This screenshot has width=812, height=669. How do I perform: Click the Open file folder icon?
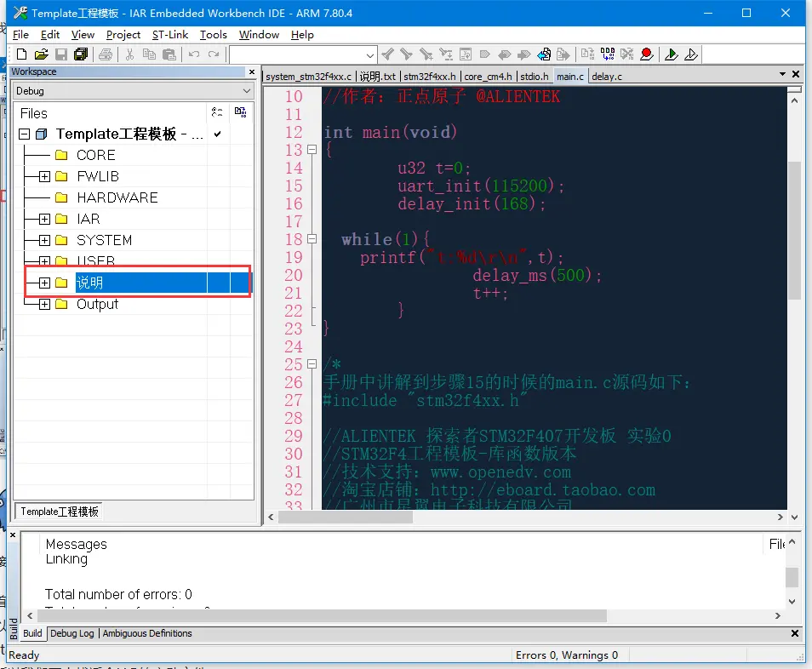pyautogui.click(x=41, y=54)
